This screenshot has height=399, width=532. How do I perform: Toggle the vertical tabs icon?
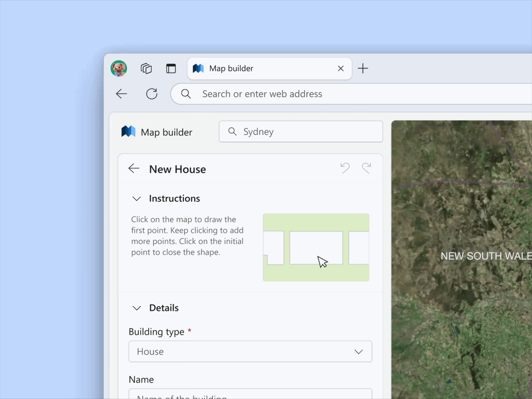(171, 69)
